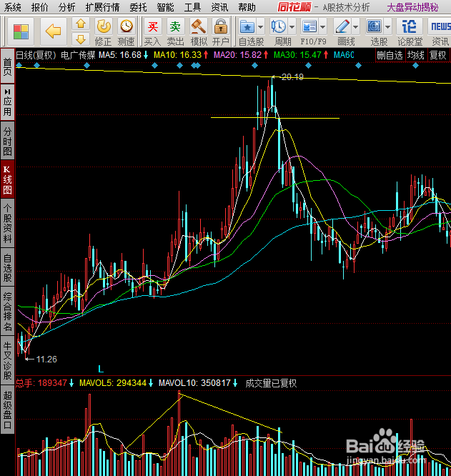Click the MA10: 16.33 indicator text

pyautogui.click(x=177, y=55)
